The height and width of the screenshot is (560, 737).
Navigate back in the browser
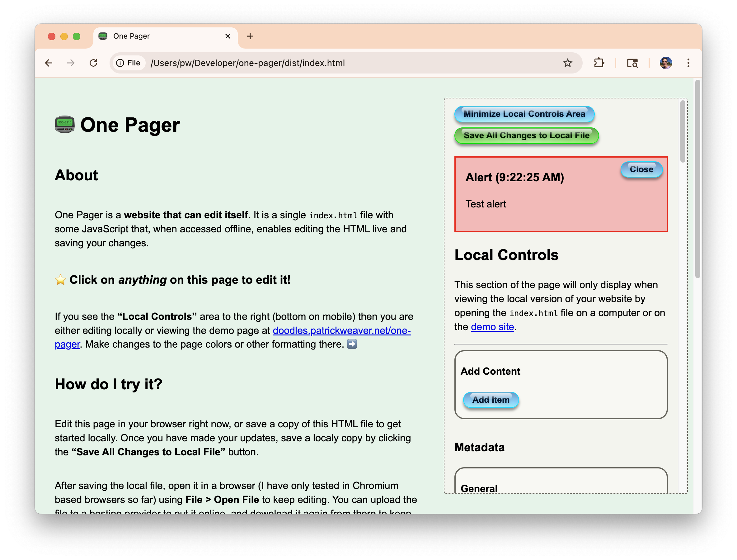[x=49, y=63]
